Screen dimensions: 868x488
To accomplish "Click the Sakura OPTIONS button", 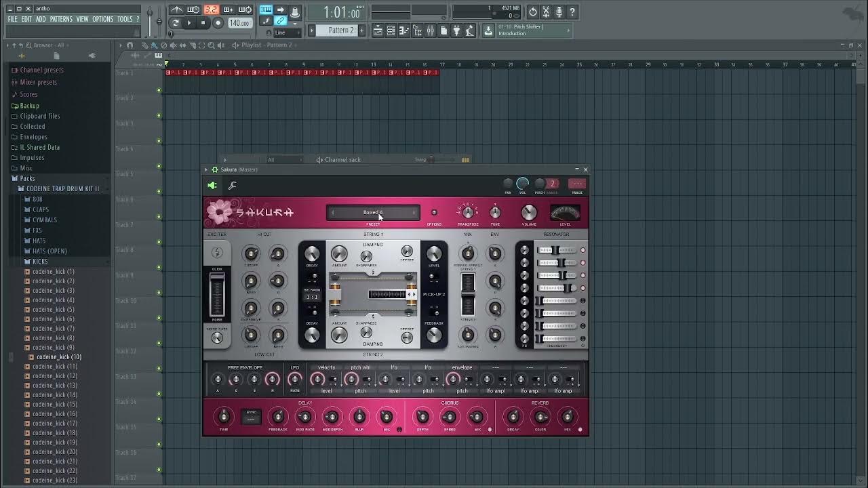I will click(434, 213).
